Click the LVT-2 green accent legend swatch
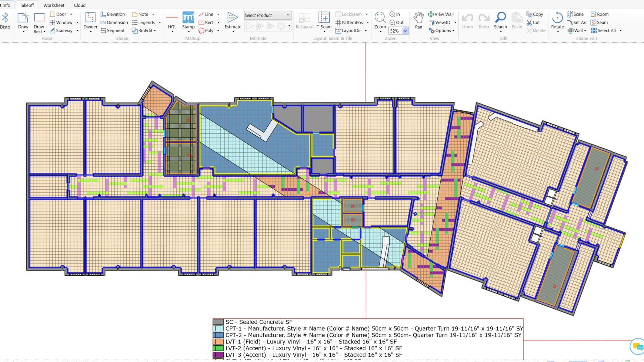Image resolution: width=644 pixels, height=362 pixels. (x=218, y=348)
